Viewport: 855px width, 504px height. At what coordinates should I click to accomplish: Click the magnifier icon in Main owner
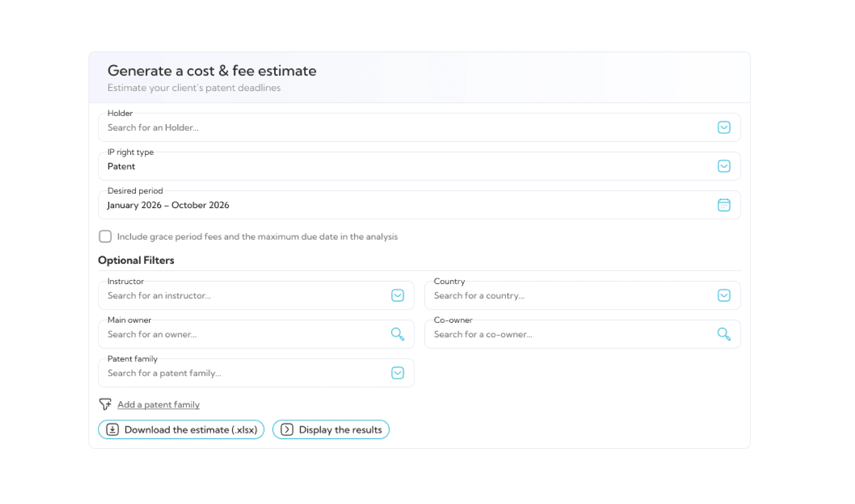point(397,334)
